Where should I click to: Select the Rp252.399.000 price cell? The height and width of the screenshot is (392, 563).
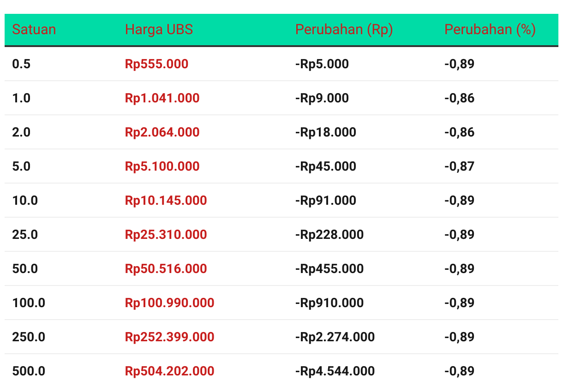(169, 337)
